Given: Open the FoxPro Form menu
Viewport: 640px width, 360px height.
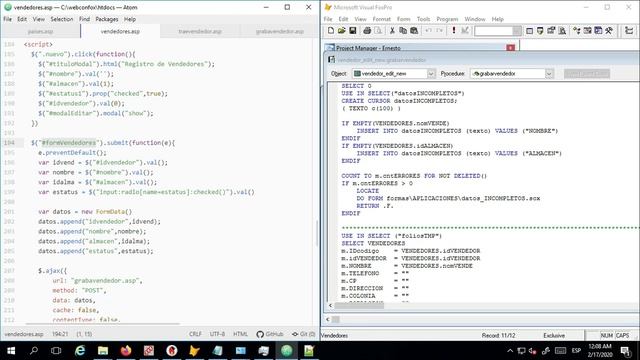Looking at the screenshot, I should coord(403,19).
